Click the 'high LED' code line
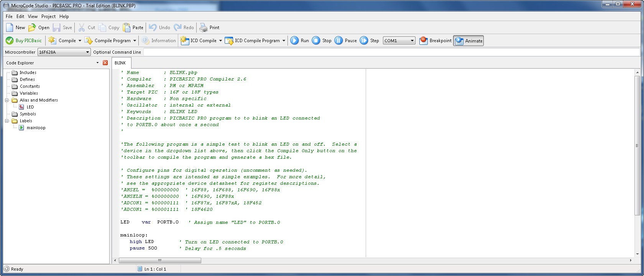Image resolution: width=644 pixels, height=276 pixels. click(142, 242)
